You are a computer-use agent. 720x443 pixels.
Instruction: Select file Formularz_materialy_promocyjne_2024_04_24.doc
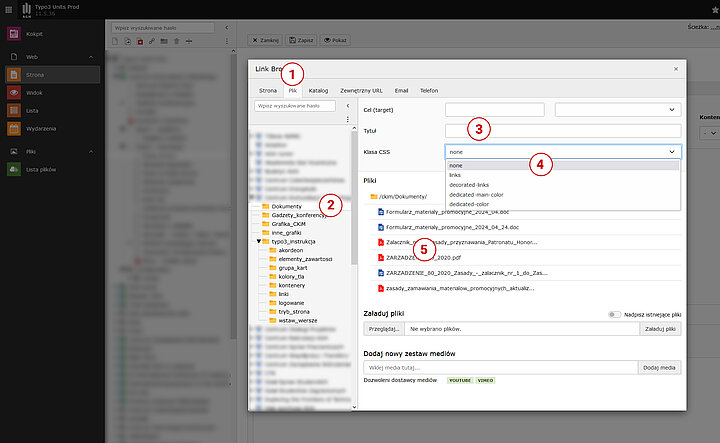452,227
